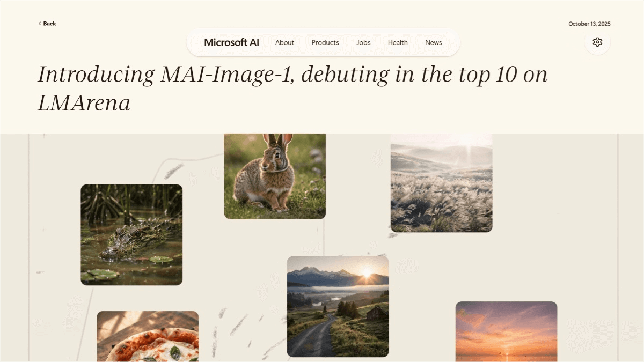Open the News nav item
The width and height of the screenshot is (644, 362).
point(434,42)
